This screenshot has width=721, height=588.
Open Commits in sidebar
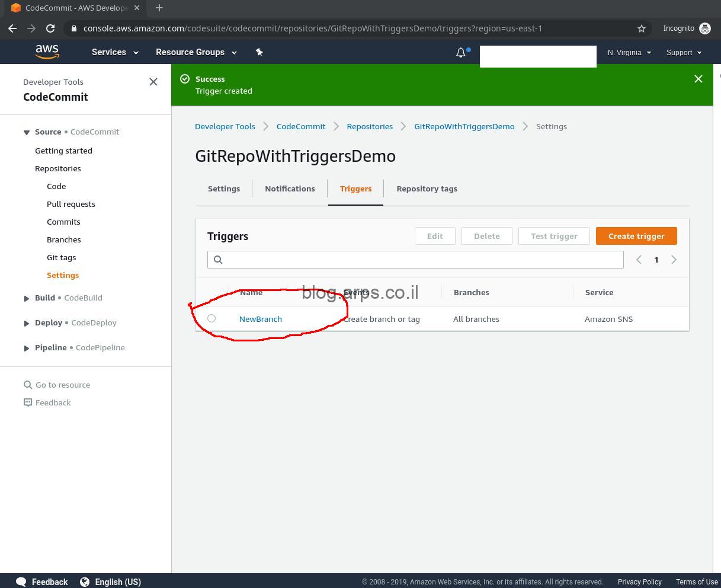point(63,222)
